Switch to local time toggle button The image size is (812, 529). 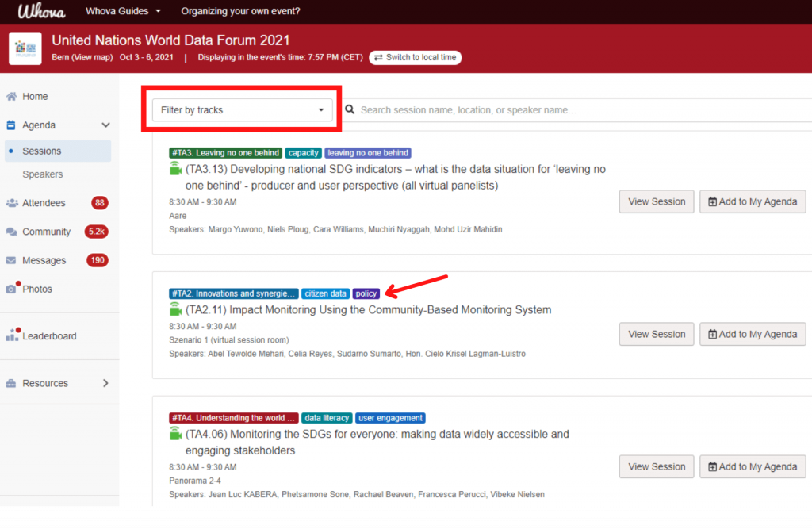(415, 58)
